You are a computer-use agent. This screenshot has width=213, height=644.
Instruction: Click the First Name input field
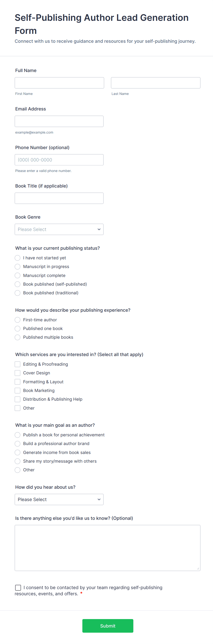tap(59, 83)
